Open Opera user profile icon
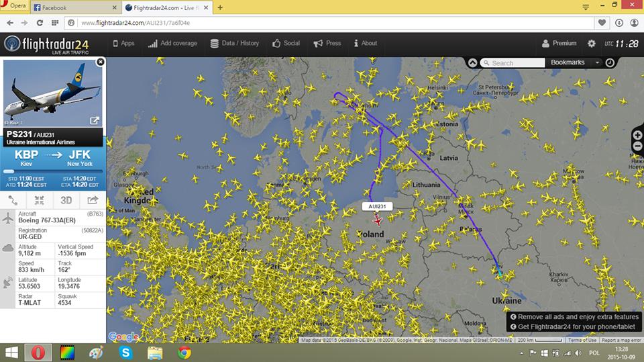This screenshot has height=362, width=644. [x=635, y=23]
